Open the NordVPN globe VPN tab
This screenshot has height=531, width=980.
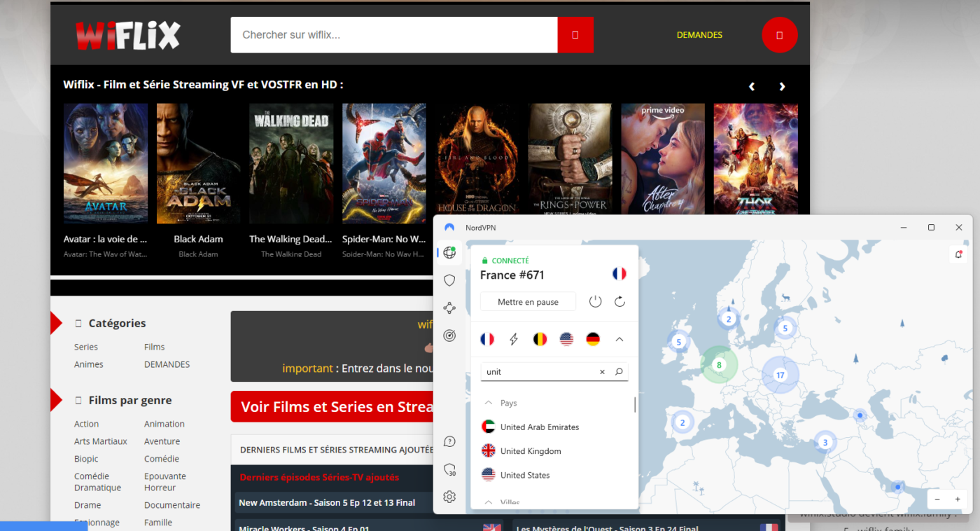(x=449, y=252)
